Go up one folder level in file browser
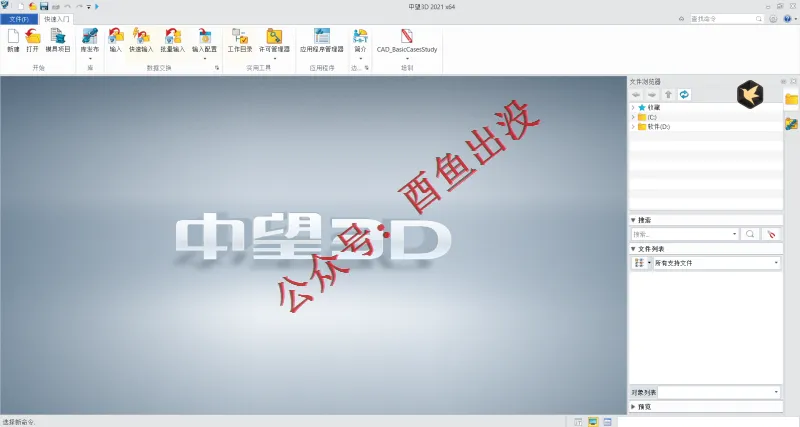Viewport: 800px width, 427px height. pyautogui.click(x=668, y=95)
